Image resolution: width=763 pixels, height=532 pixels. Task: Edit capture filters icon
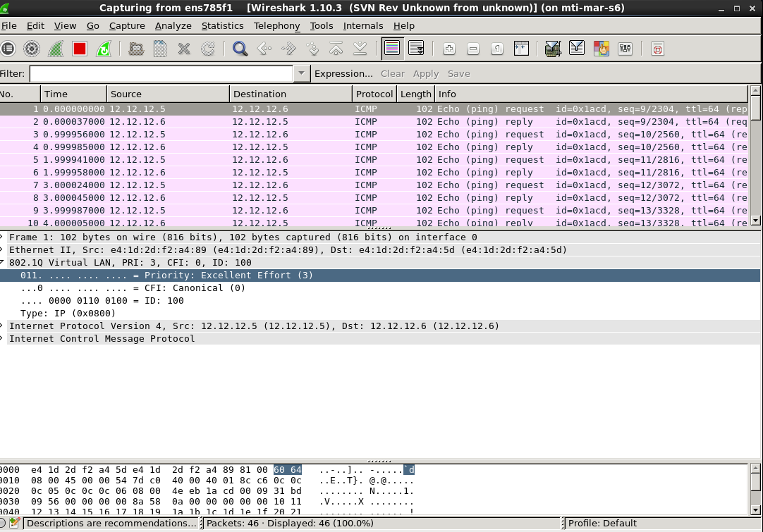(553, 49)
